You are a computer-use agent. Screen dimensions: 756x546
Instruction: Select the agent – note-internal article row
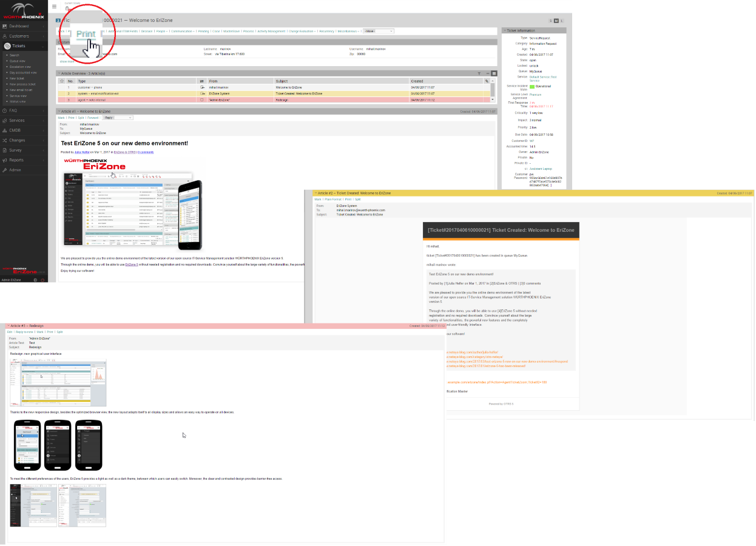[x=274, y=99]
